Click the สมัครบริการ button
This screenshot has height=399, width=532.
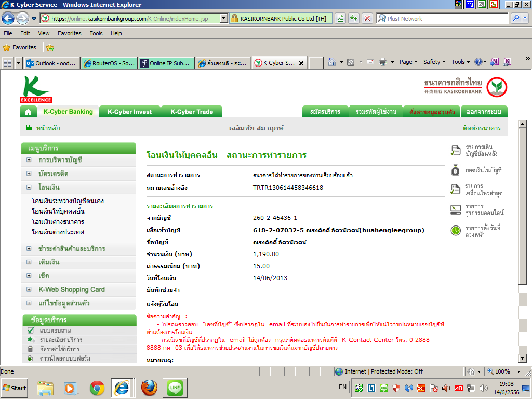(325, 112)
